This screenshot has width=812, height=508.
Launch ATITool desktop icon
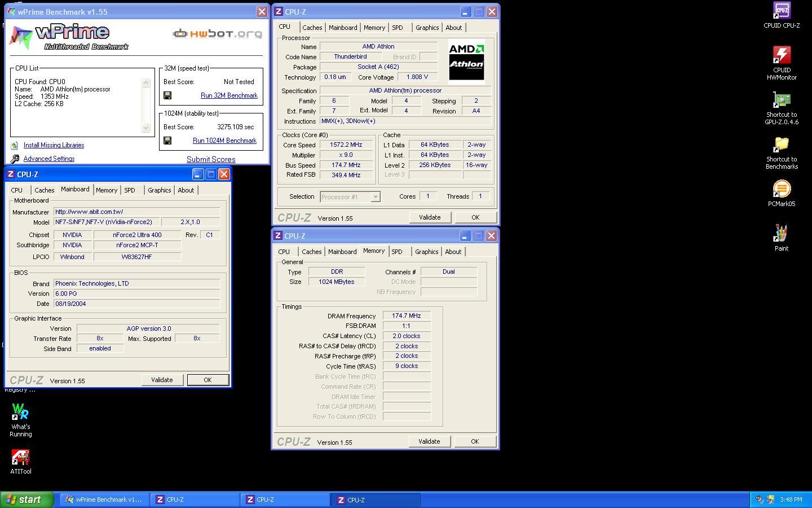tap(20, 462)
